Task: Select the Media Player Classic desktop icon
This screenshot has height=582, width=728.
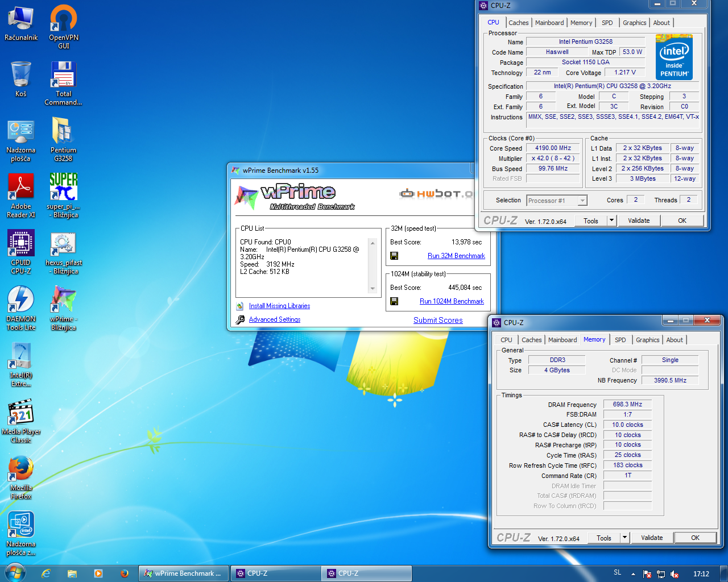Action: [21, 421]
